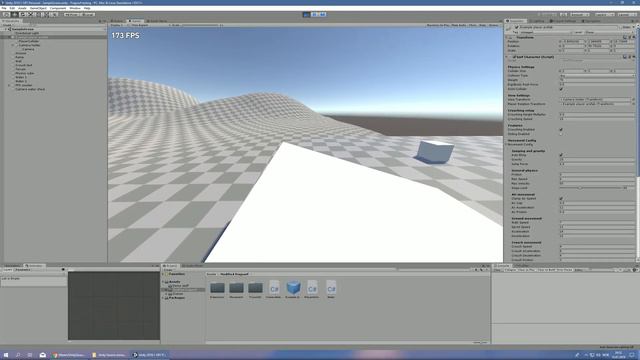The image size is (640, 360).
Task: Switch to the Scene tab
Action: click(117, 21)
